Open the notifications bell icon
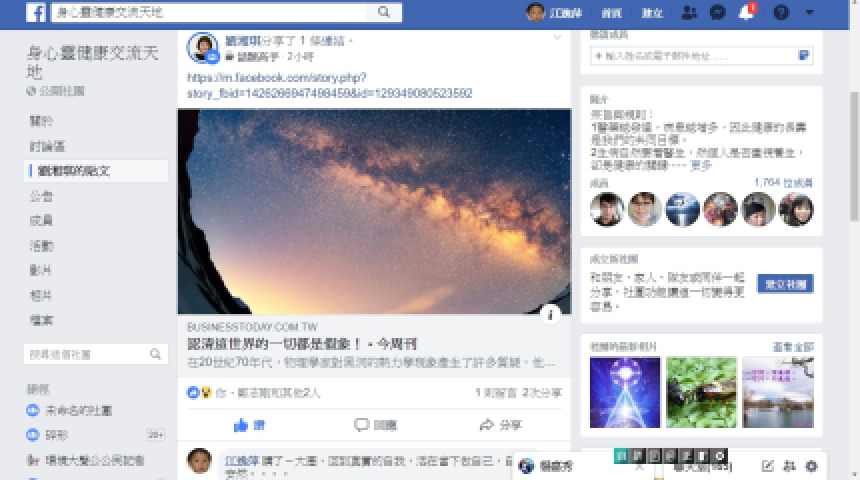This screenshot has height=480, width=860. (746, 12)
